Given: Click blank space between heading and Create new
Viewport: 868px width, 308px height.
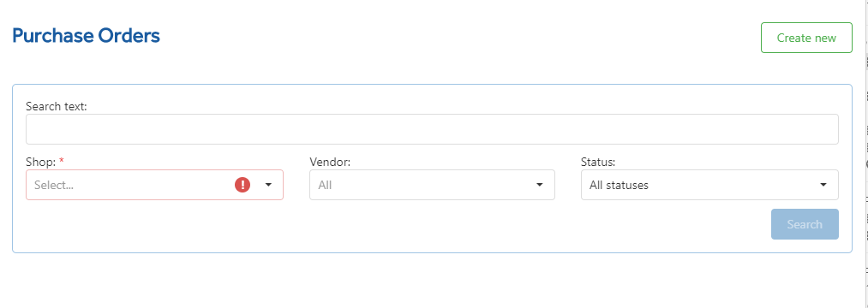Looking at the screenshot, I should 459,38.
